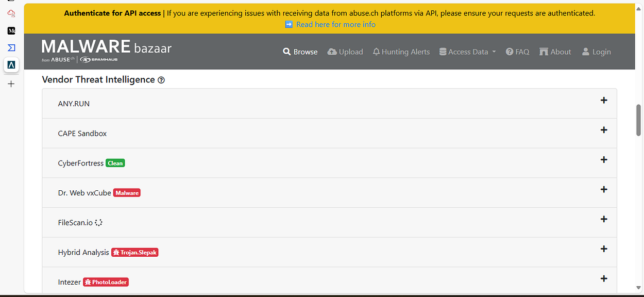Click the MalwareBazaar logo in header
This screenshot has width=644, height=297.
coord(106,51)
